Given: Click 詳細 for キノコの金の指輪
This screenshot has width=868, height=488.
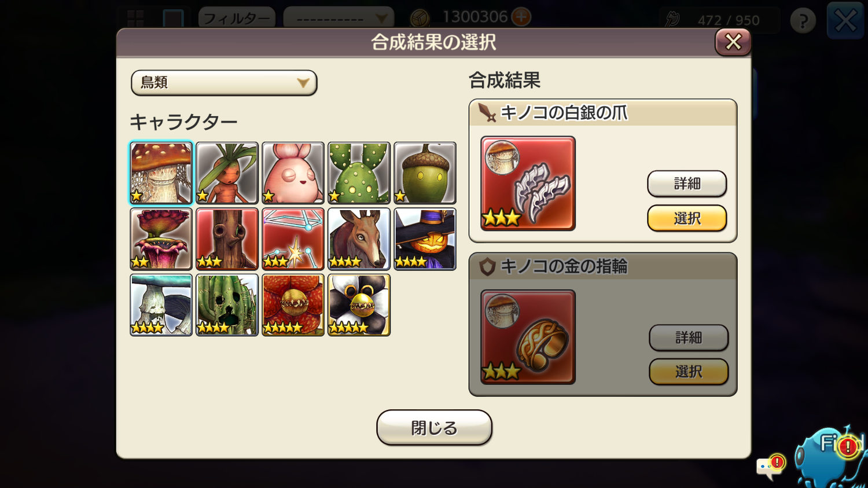Looking at the screenshot, I should (x=689, y=337).
